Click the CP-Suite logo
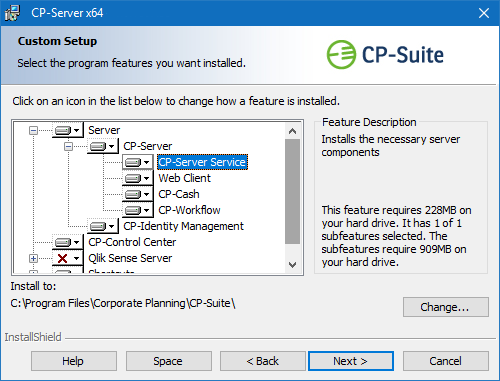This screenshot has width=500, height=381. pos(385,55)
